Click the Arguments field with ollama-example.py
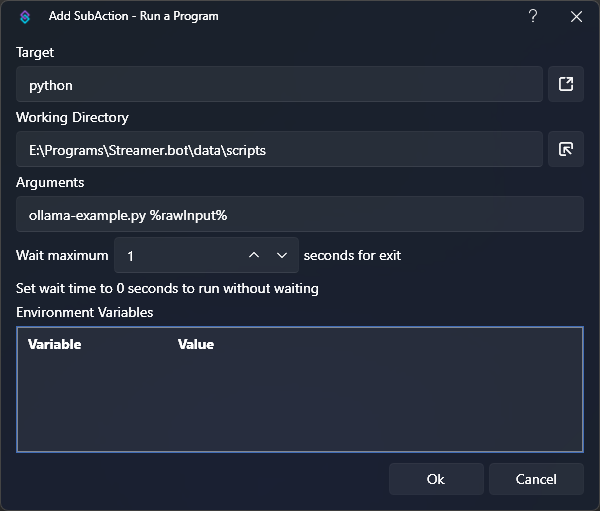The height and width of the screenshot is (511, 600). [x=299, y=215]
